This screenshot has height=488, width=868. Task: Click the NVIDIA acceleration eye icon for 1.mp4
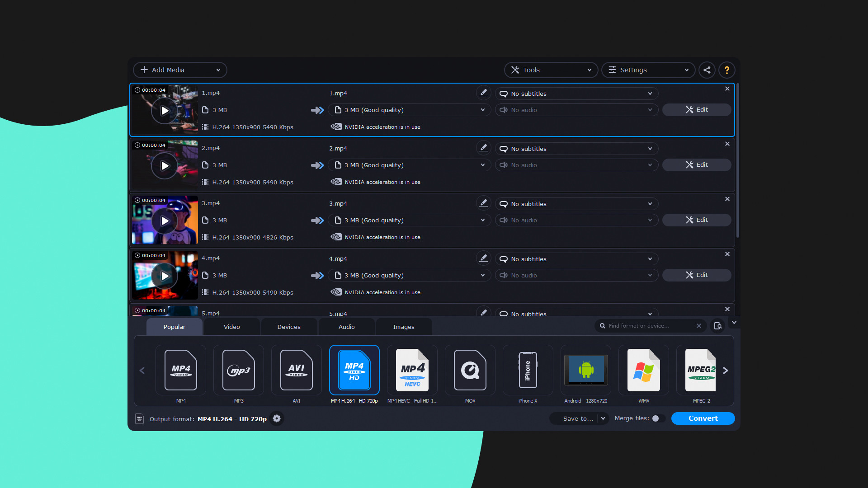click(x=336, y=127)
